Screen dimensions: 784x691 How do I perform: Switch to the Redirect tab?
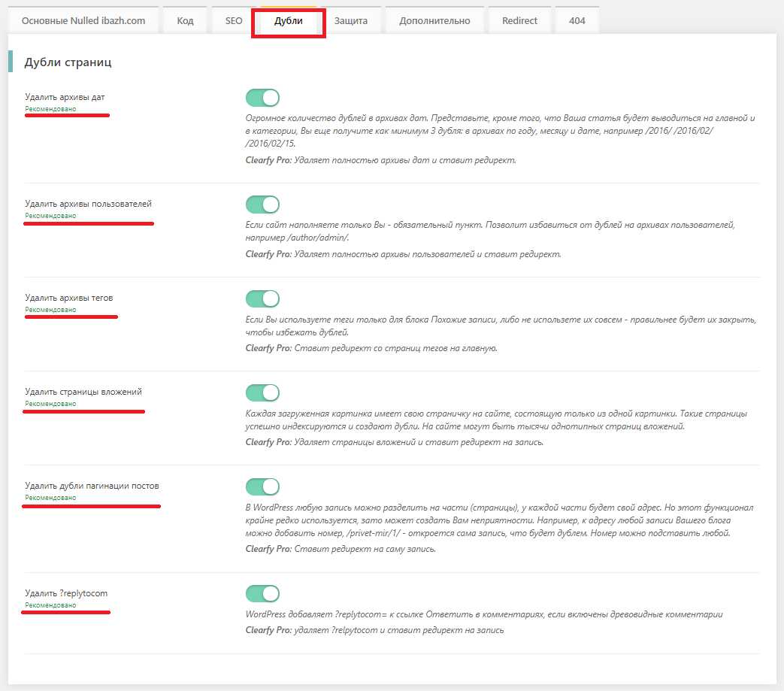click(x=519, y=20)
